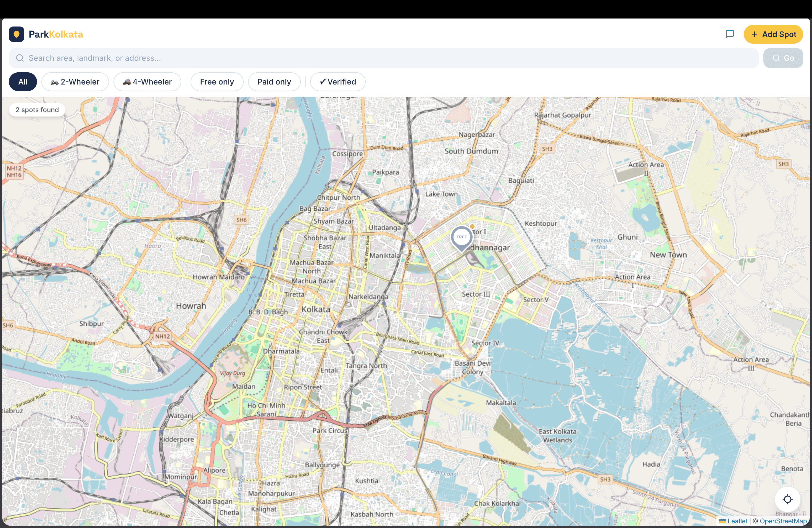Image resolution: width=812 pixels, height=528 pixels.
Task: Click the Narkeldanga map label
Action: (368, 297)
